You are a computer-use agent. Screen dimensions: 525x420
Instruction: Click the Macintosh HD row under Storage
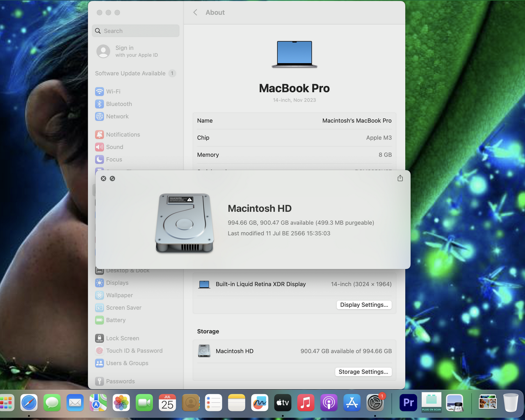click(x=294, y=351)
